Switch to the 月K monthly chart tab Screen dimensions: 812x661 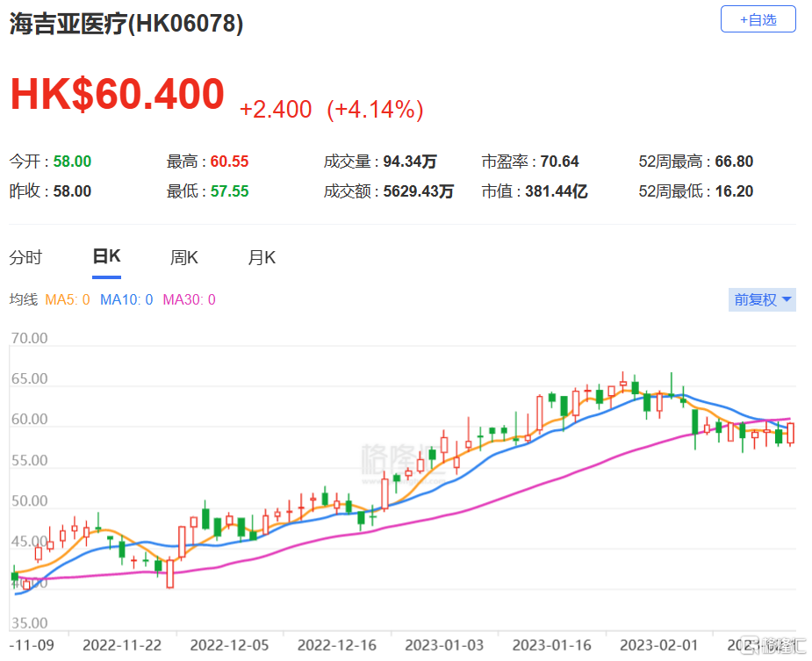coord(262,257)
